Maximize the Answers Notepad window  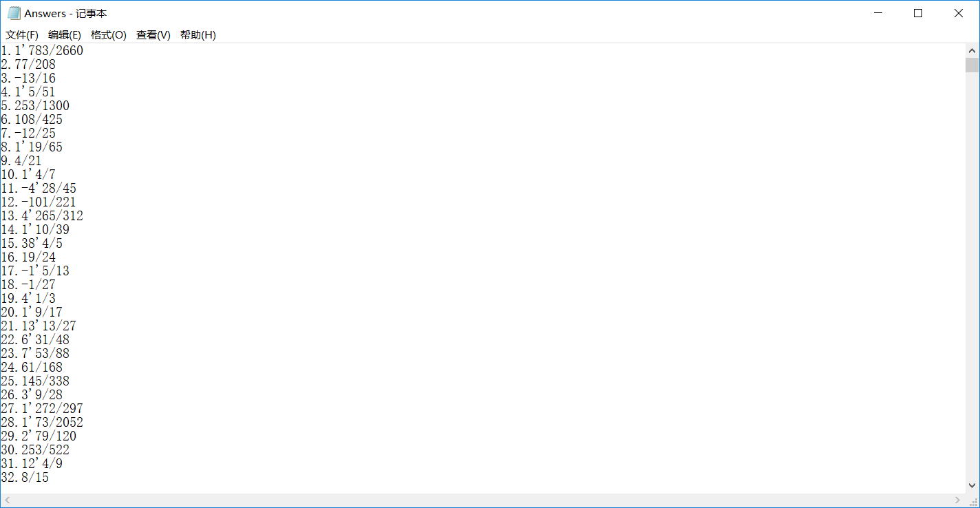(917, 13)
